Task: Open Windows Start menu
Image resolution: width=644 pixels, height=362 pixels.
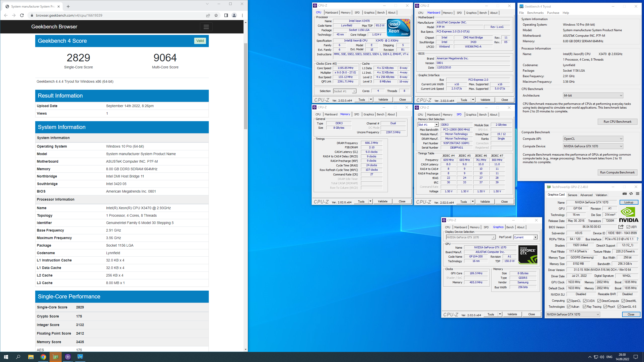Action: 6,357
